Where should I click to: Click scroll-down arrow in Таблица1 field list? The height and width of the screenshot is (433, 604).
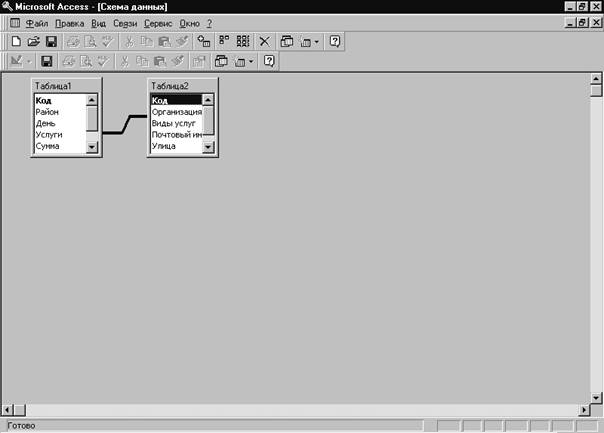tap(92, 147)
